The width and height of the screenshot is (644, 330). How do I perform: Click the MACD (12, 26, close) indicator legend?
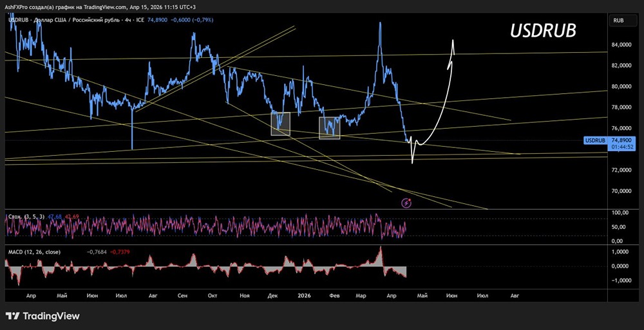(x=35, y=252)
